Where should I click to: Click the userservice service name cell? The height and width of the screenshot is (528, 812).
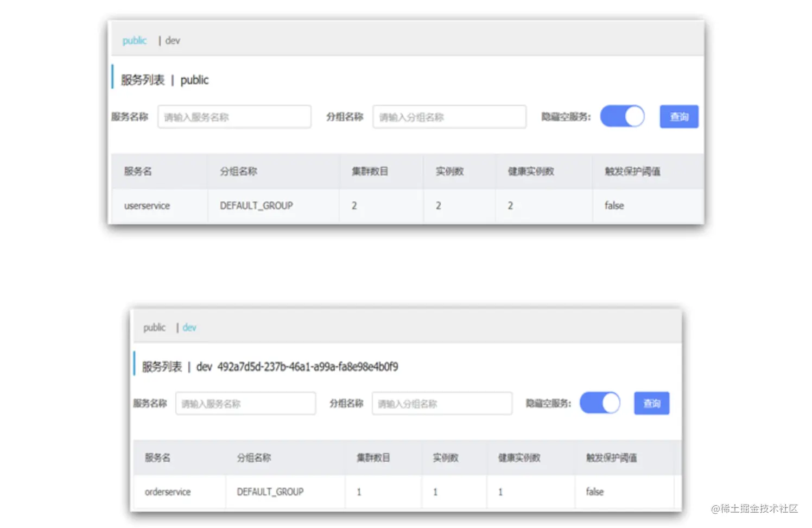pyautogui.click(x=147, y=206)
